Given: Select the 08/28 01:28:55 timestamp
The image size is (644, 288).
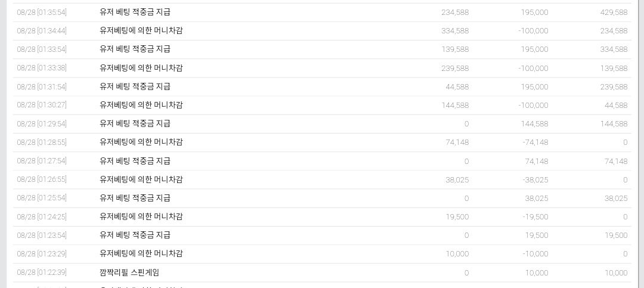Looking at the screenshot, I should tap(42, 142).
